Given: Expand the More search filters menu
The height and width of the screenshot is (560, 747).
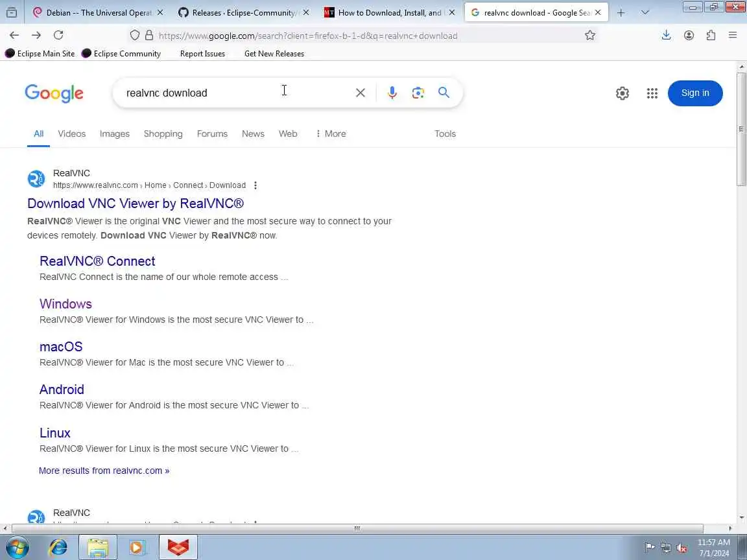Looking at the screenshot, I should (331, 134).
